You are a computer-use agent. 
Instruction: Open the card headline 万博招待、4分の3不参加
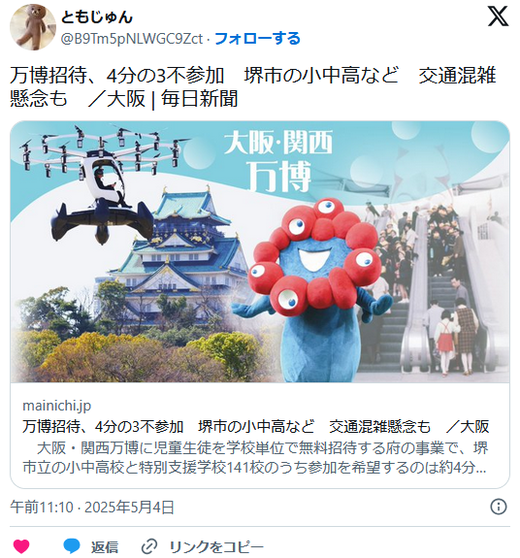(x=256, y=426)
